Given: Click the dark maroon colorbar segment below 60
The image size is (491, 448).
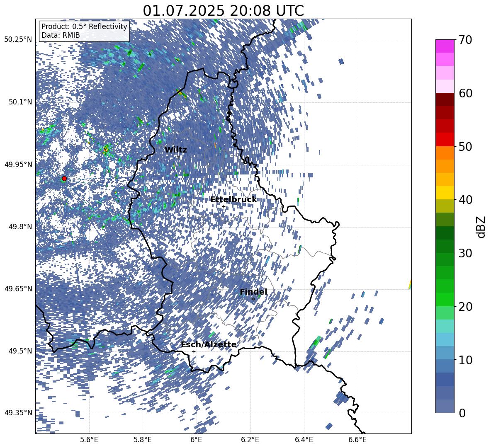Looking at the screenshot, I should (445, 99).
